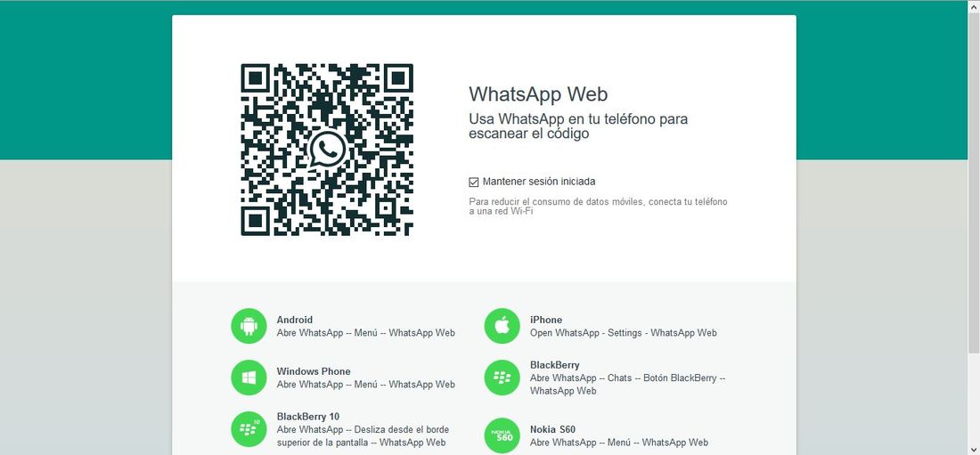Click the Nokia S60 icon
This screenshot has height=455, width=980.
click(502, 435)
